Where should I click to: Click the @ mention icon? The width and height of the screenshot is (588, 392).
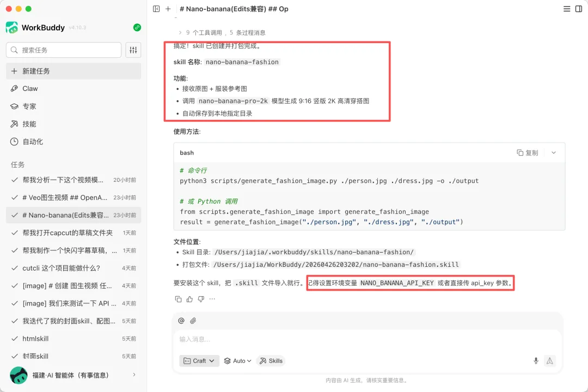click(181, 320)
